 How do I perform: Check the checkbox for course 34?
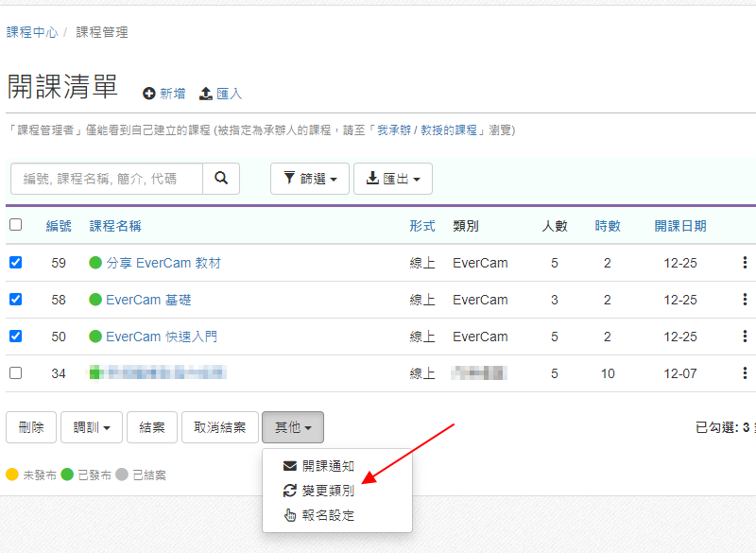15,373
